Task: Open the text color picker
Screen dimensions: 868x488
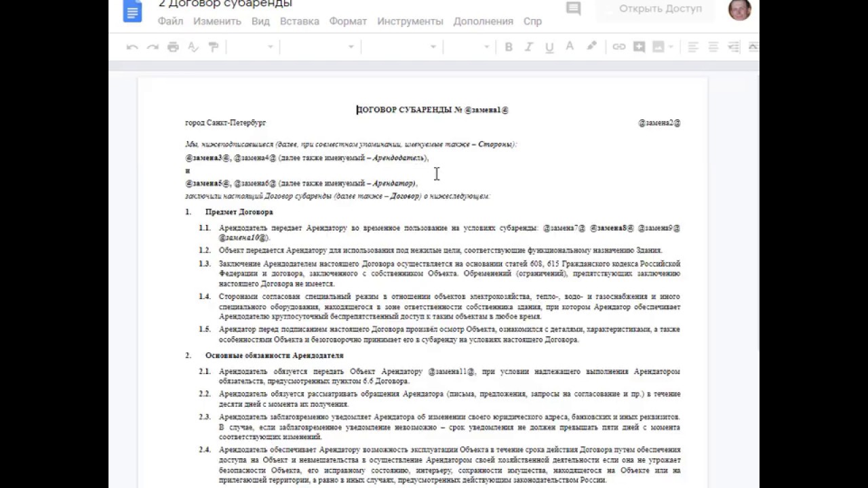Action: [570, 47]
